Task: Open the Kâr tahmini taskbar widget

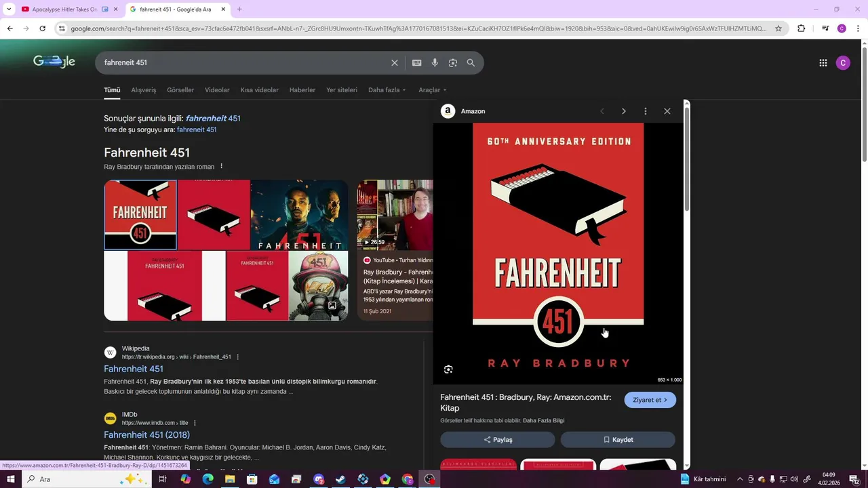Action: (x=703, y=479)
